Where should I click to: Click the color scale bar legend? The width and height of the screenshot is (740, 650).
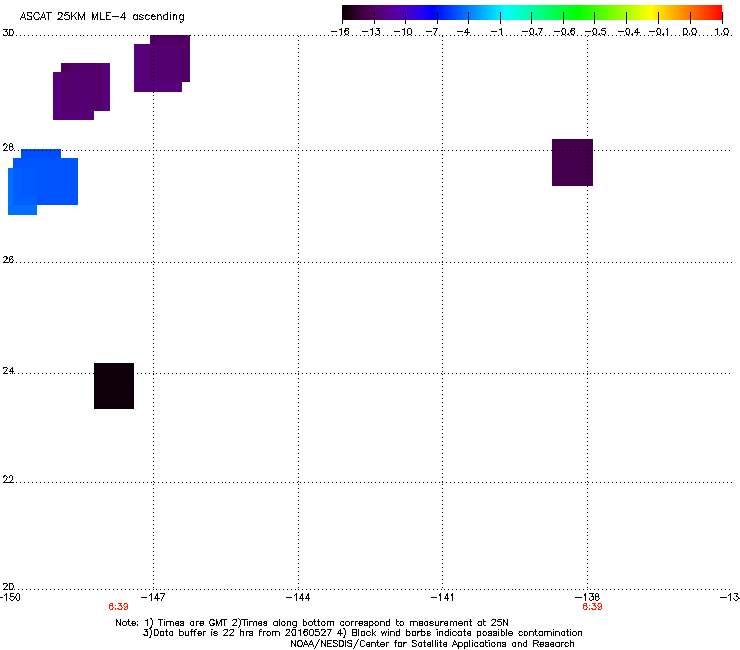532,13
